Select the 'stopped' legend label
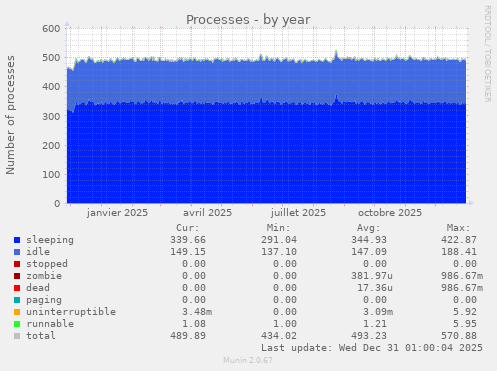This screenshot has width=497, height=371. pos(47,264)
